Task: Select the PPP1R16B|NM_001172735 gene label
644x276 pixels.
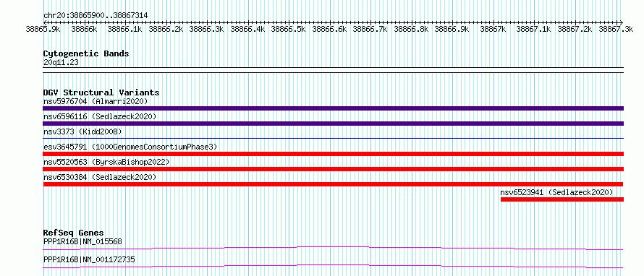Action: point(89,259)
